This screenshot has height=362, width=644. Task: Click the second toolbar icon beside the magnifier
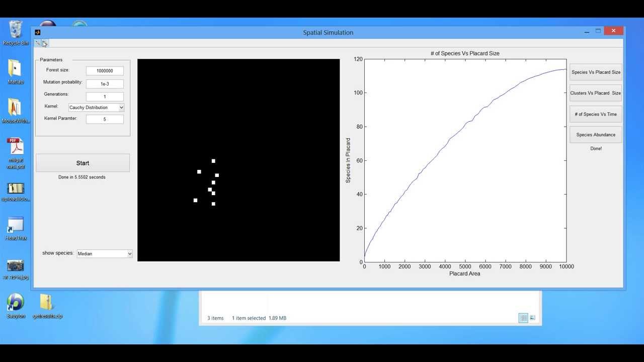[44, 43]
